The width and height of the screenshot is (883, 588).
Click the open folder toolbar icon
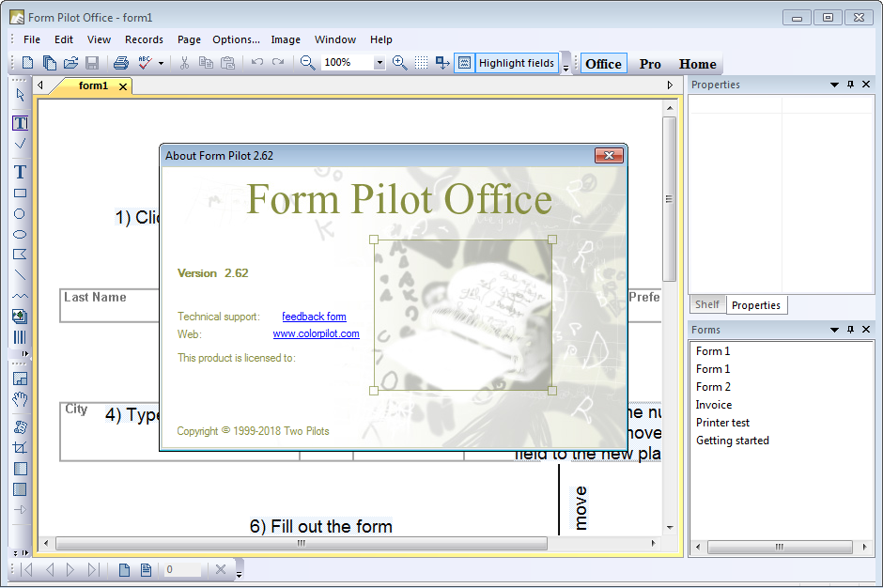point(71,63)
